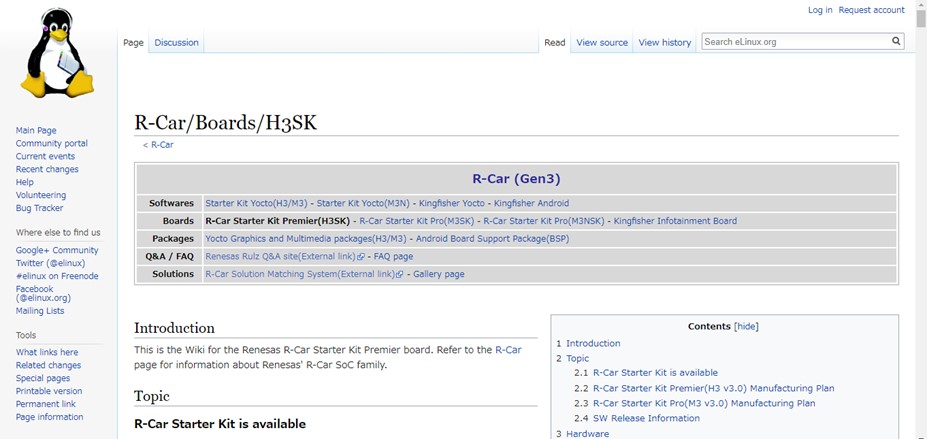Open Kingfisher Infotainment Board link
The image size is (927, 439).
point(675,221)
